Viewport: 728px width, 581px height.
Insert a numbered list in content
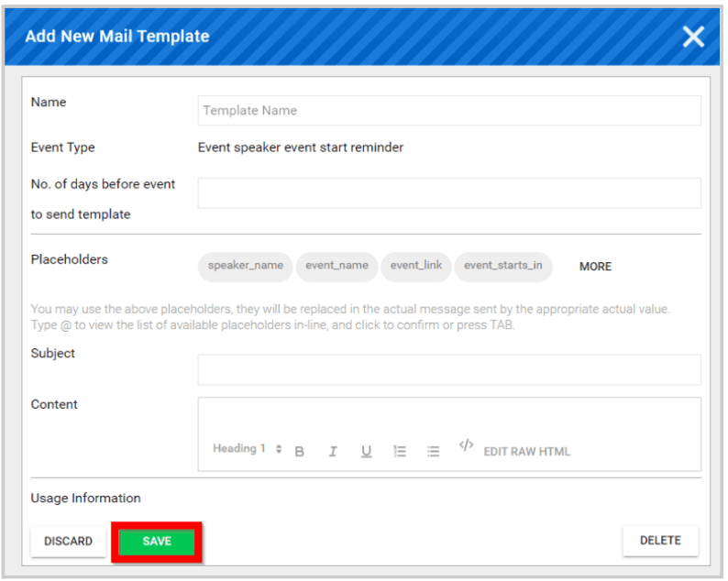pyautogui.click(x=399, y=451)
